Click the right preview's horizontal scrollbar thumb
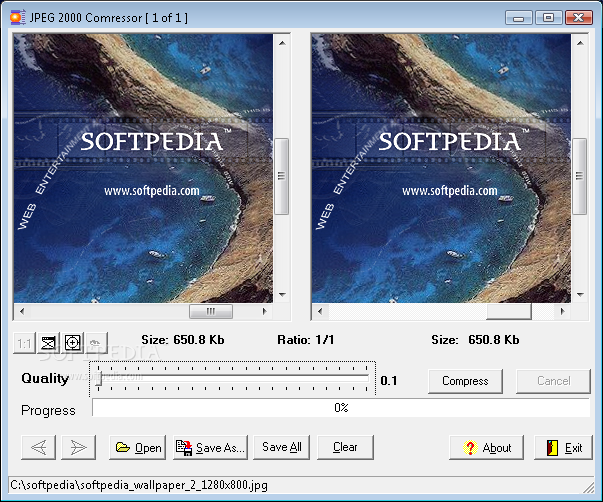The height and width of the screenshot is (502, 603). 509,311
